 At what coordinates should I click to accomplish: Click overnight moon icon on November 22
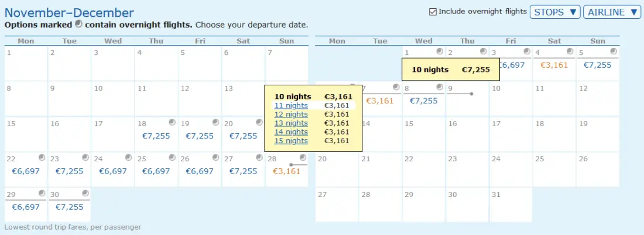pyautogui.click(x=42, y=157)
